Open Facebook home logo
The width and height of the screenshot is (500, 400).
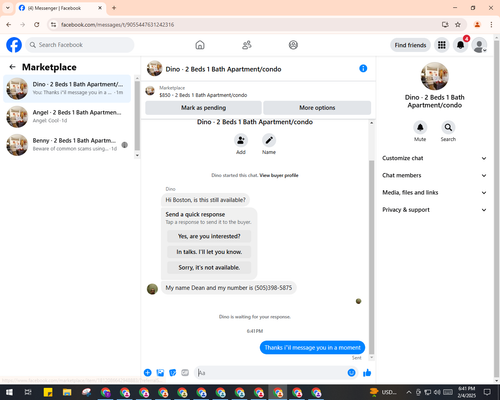14,45
